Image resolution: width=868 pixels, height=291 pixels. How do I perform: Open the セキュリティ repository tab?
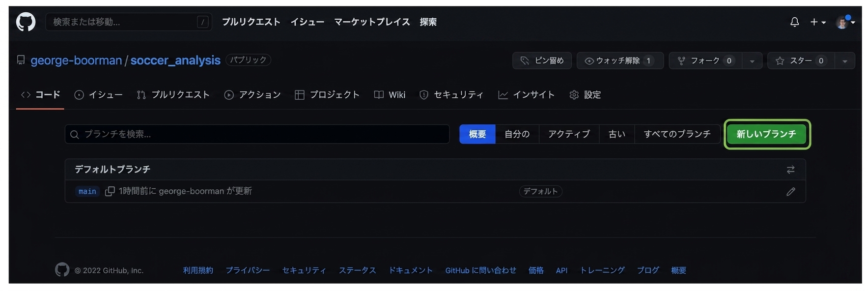pyautogui.click(x=451, y=95)
